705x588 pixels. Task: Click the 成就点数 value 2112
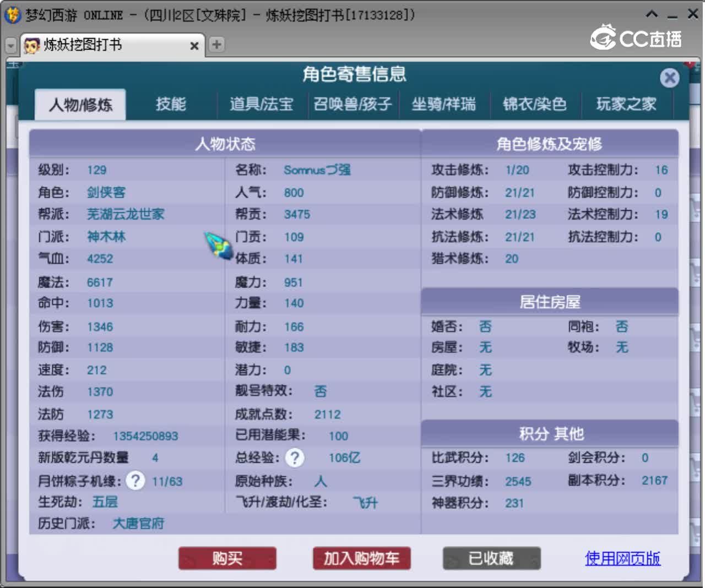328,414
